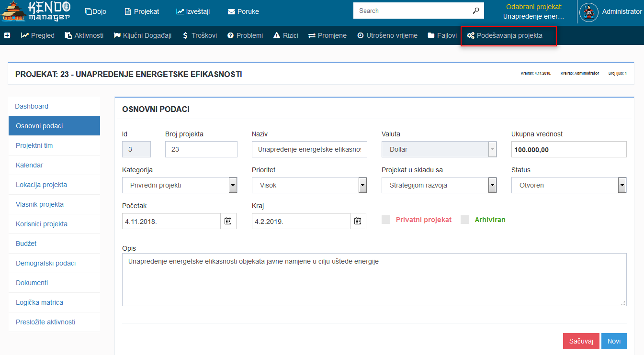The height and width of the screenshot is (355, 644).
Task: Click Opis textarea resize handle
Action: pos(623,303)
